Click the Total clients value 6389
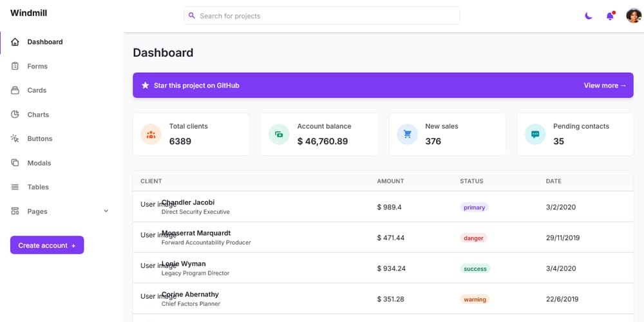Screen dimensions: 644x322 point(180,141)
